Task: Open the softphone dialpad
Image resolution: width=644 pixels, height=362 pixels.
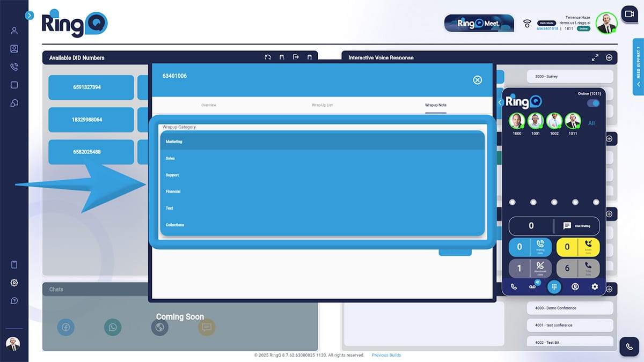Action: [554, 286]
